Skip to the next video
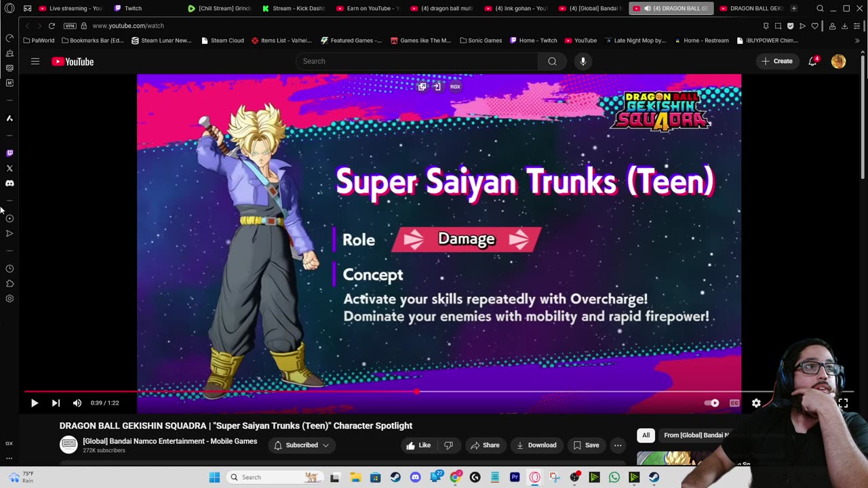The image size is (868, 488). pyautogui.click(x=56, y=403)
